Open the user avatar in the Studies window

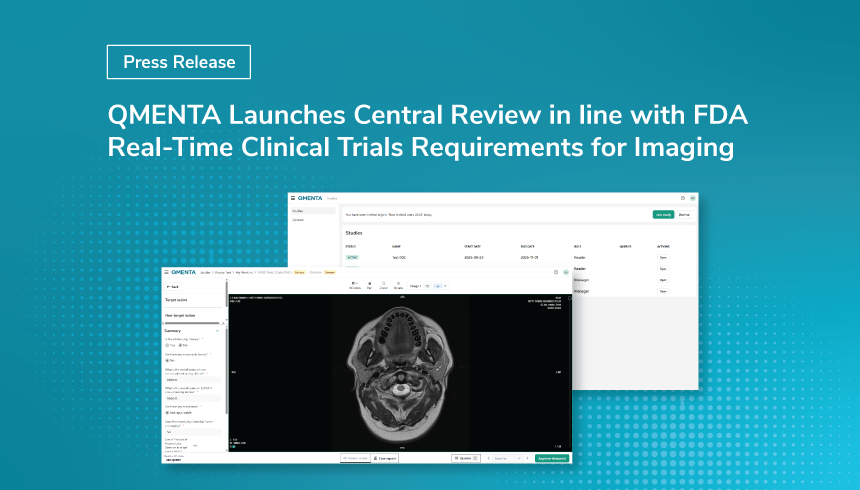pyautogui.click(x=693, y=198)
